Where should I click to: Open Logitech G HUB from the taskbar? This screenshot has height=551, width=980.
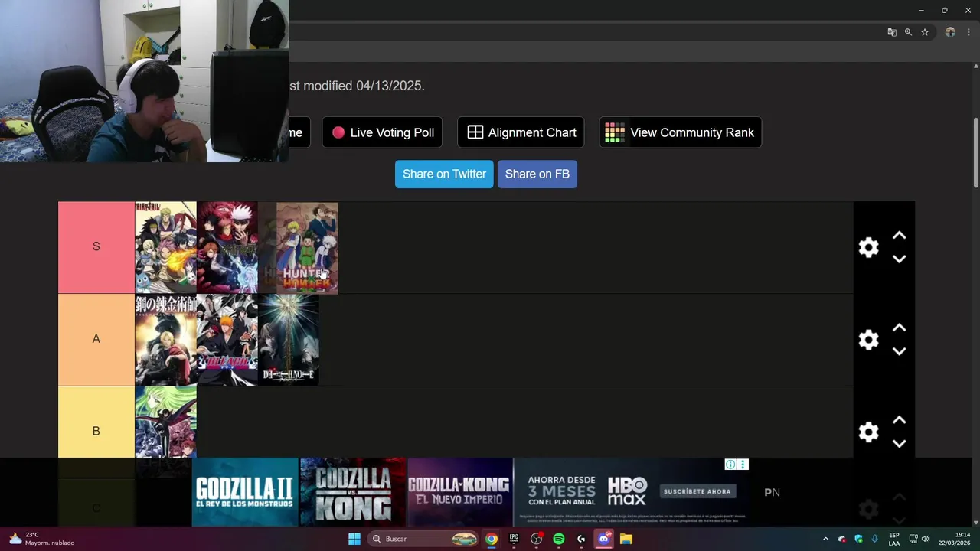[581, 539]
